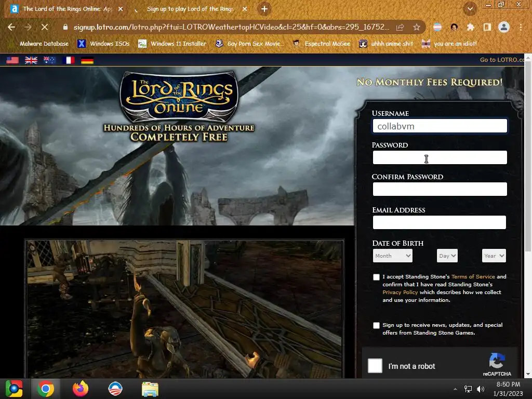Click the Password input field
Viewport: 532px width, 399px height.
tap(440, 157)
